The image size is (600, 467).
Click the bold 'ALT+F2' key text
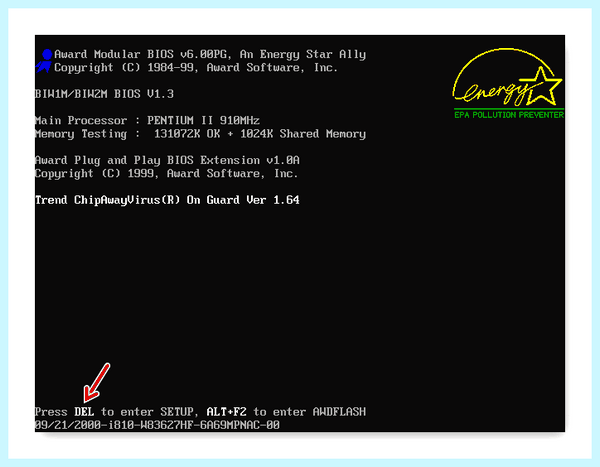[227, 412]
